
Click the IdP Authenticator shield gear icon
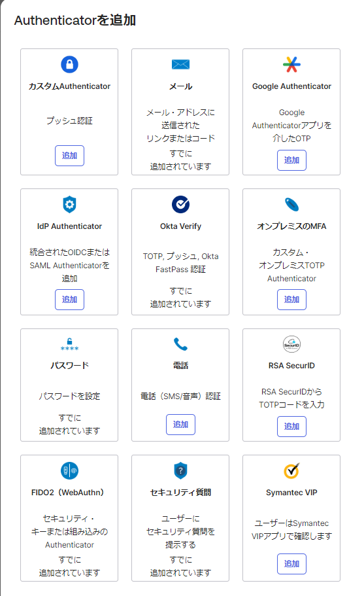69,205
